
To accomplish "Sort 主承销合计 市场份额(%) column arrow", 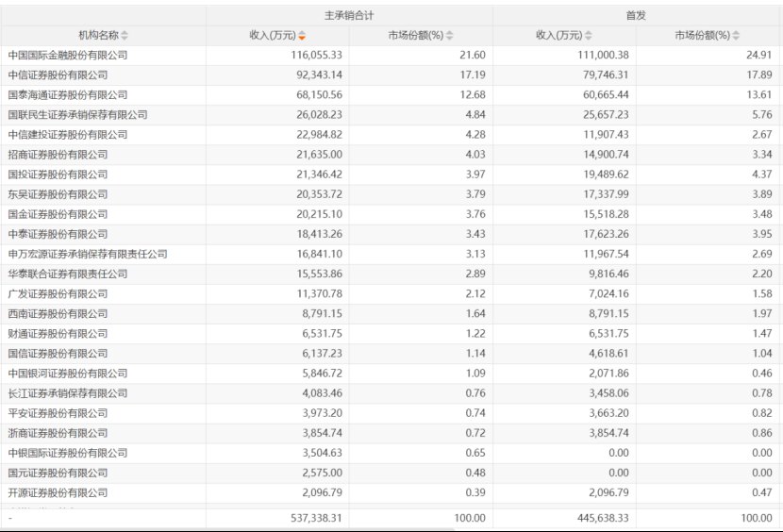I will pyautogui.click(x=449, y=36).
